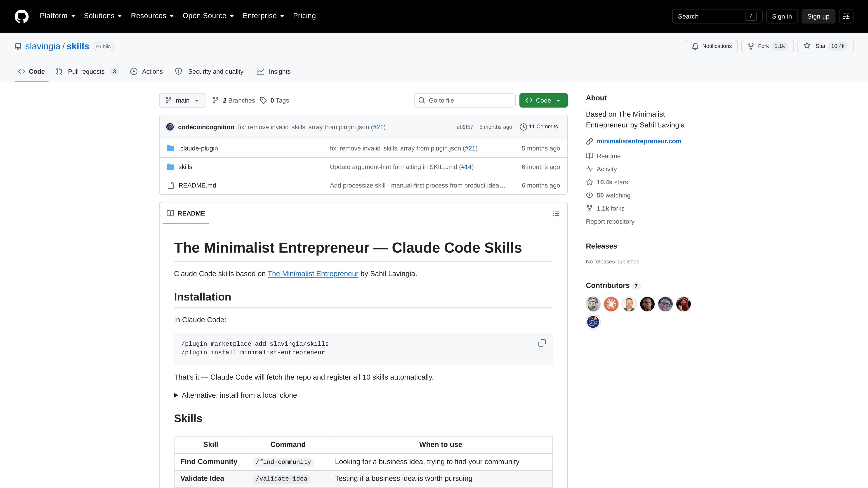
Task: Open the README outline list icon
Action: pyautogui.click(x=556, y=213)
